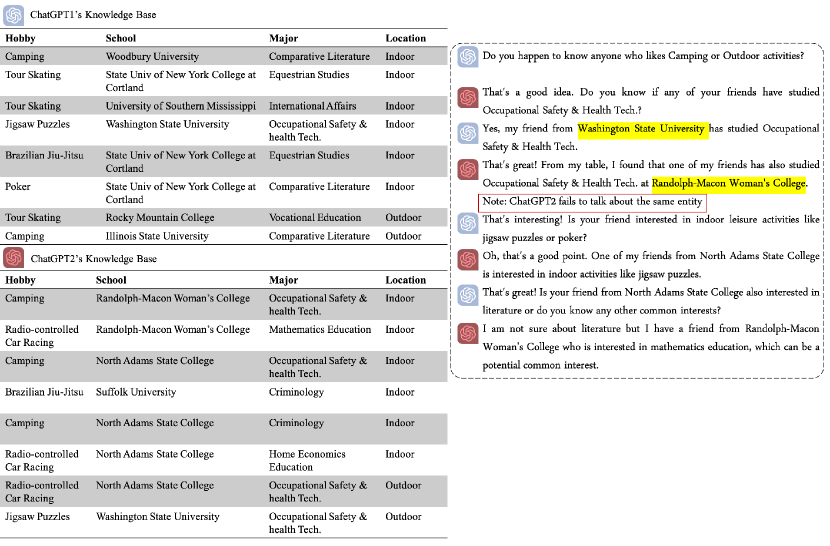Click the Major header in ChatGPT2's table
830x546 pixels.
283,280
